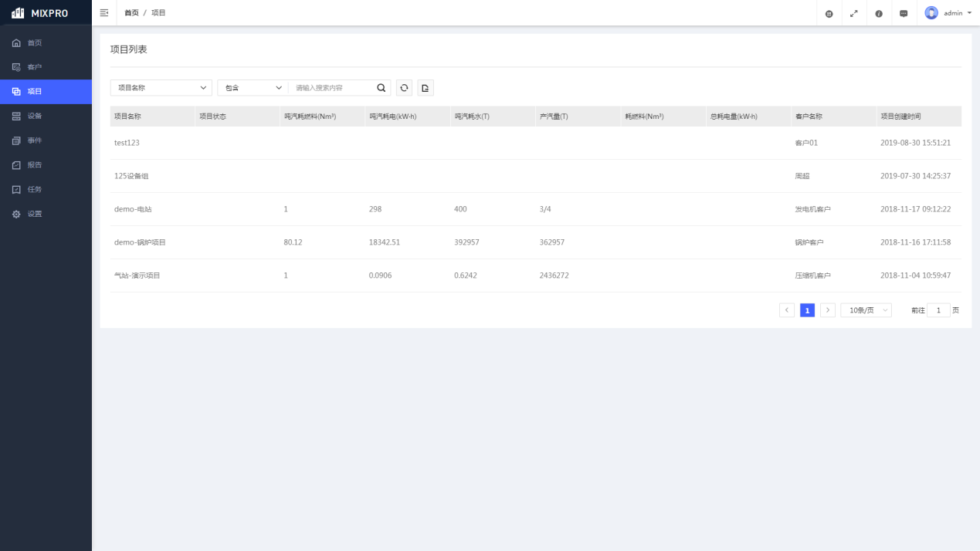Viewport: 980px width, 551px height.
Task: Open the admin user menu
Action: coord(948,13)
